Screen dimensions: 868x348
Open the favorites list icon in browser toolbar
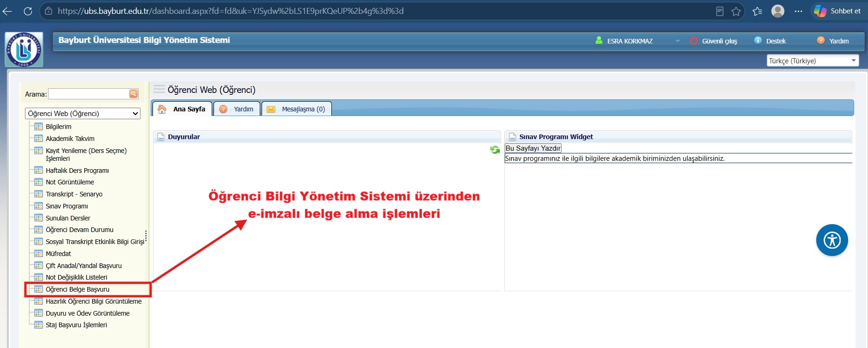757,11
